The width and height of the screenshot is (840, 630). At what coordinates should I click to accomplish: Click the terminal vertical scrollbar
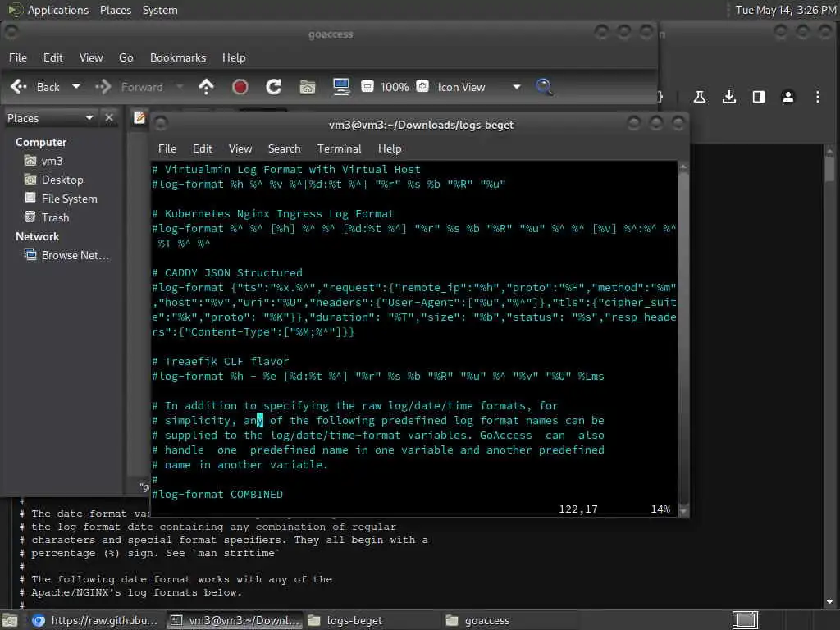point(683,339)
